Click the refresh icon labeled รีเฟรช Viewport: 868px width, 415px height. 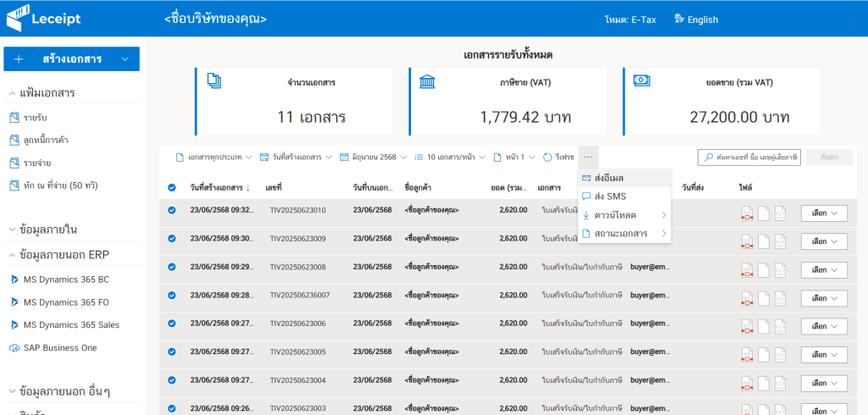[548, 158]
